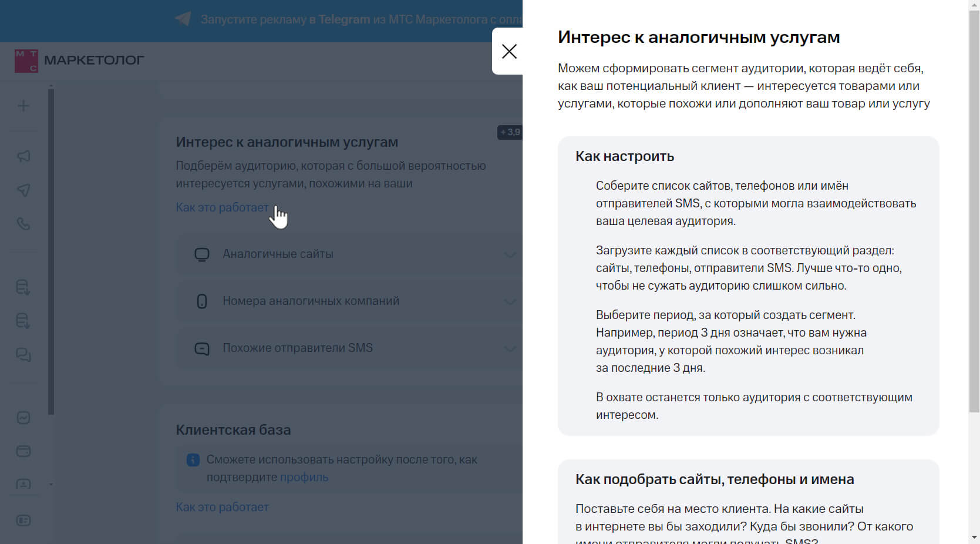Click the right page scrollbar thumb

coord(974,211)
